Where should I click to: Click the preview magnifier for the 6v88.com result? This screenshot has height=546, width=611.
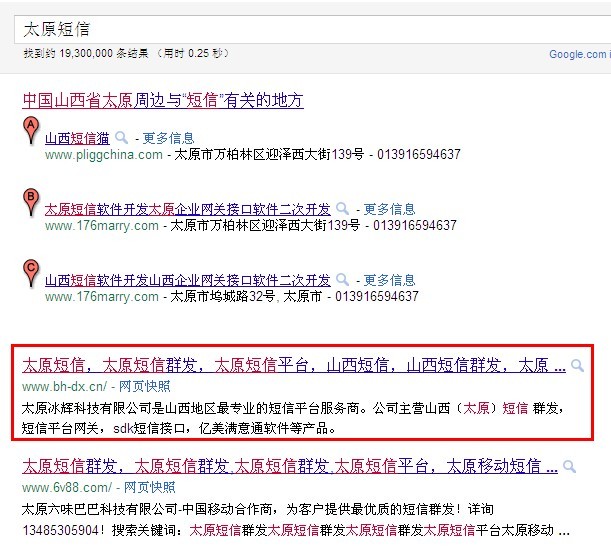(570, 466)
